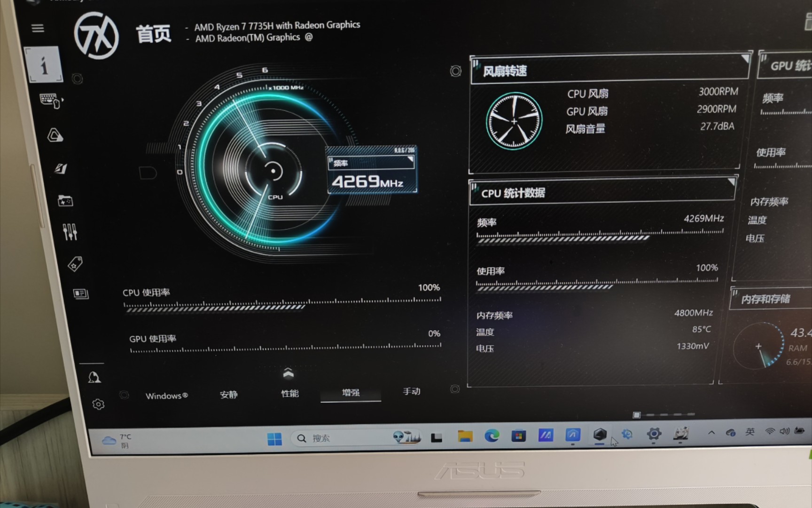The width and height of the screenshot is (812, 508).
Task: Open the Game Library icon
Action: (x=65, y=201)
